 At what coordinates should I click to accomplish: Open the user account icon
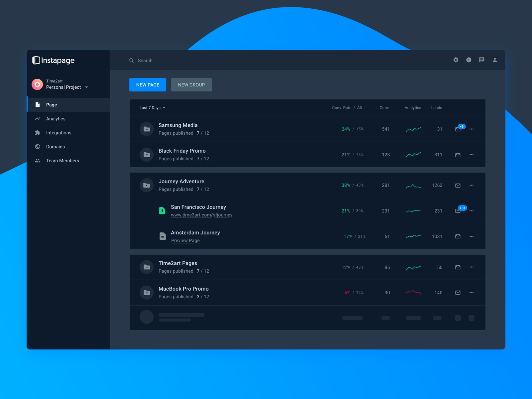click(495, 60)
